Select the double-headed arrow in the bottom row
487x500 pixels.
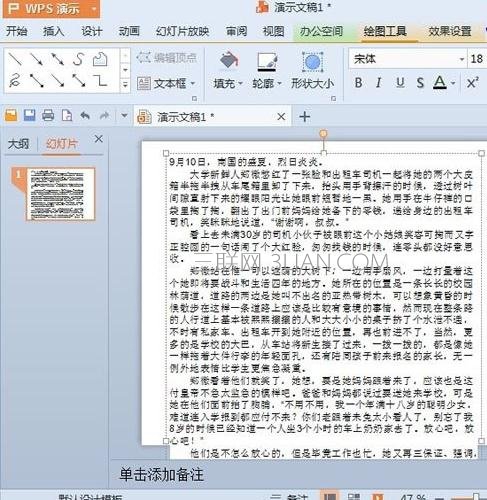[79, 81]
